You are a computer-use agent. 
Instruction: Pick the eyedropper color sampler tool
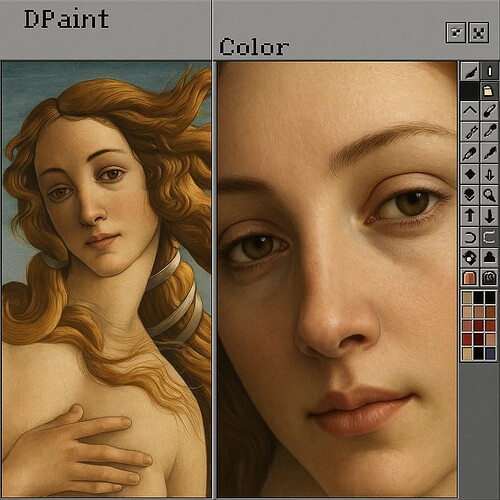(489, 131)
